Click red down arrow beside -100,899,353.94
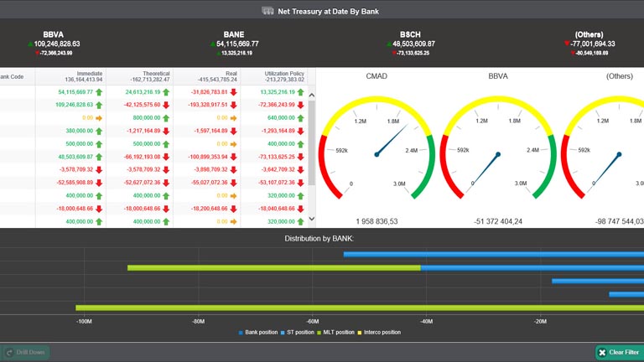644x362 pixels. point(233,158)
